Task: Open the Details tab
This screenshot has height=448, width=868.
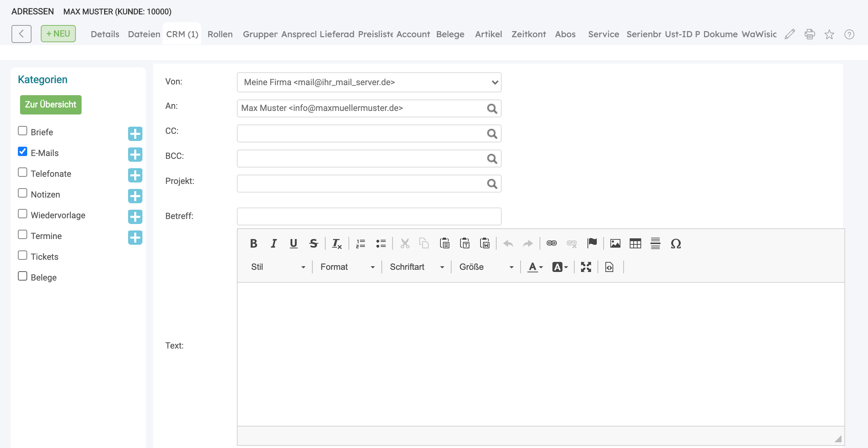Action: (105, 34)
